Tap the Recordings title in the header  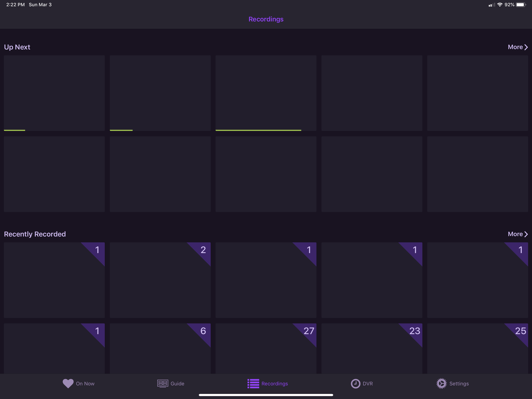pyautogui.click(x=266, y=19)
